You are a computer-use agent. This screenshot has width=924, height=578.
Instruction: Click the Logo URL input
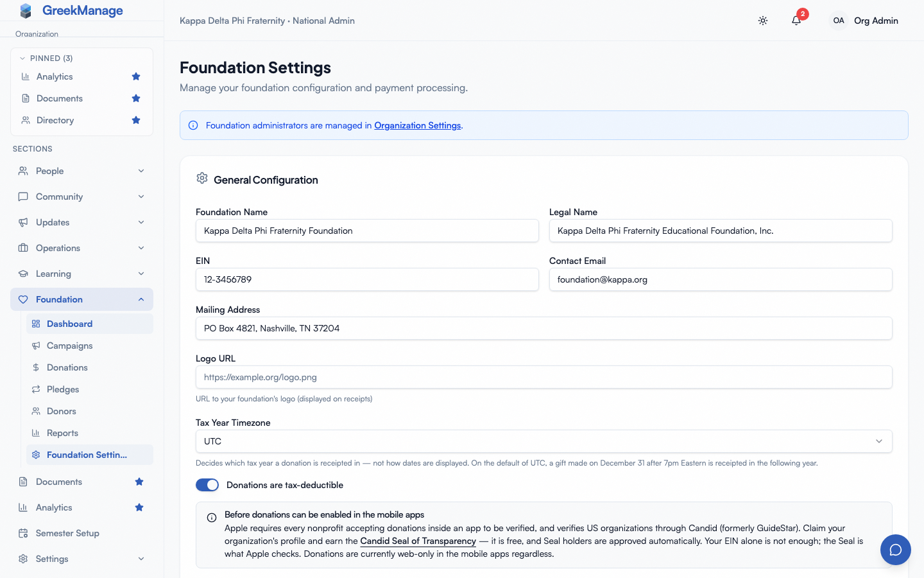coord(544,377)
